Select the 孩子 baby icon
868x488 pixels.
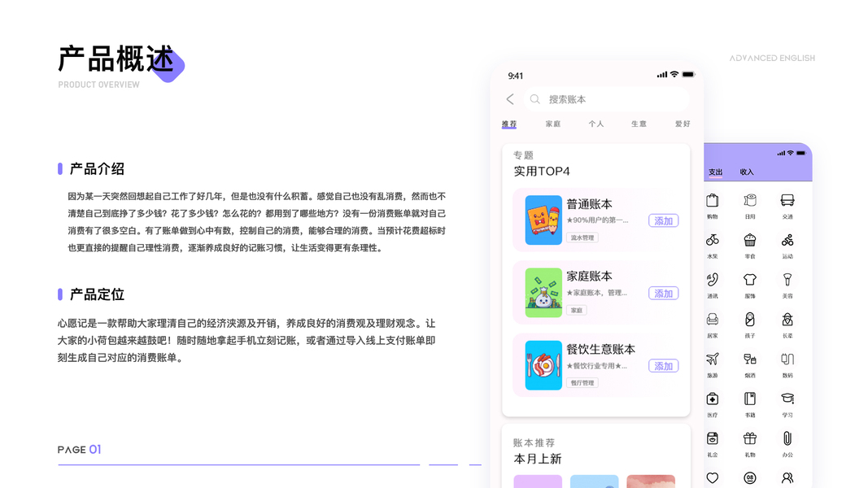pos(750,320)
